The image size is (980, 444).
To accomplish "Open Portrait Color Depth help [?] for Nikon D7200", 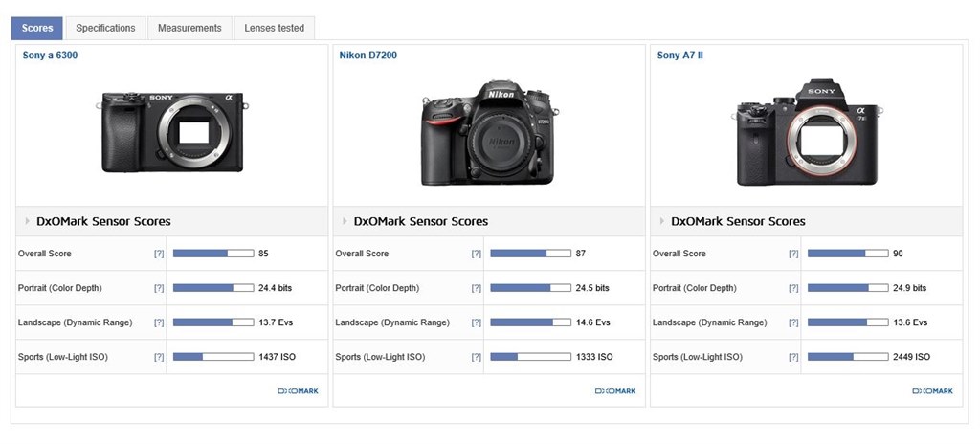I will click(477, 288).
